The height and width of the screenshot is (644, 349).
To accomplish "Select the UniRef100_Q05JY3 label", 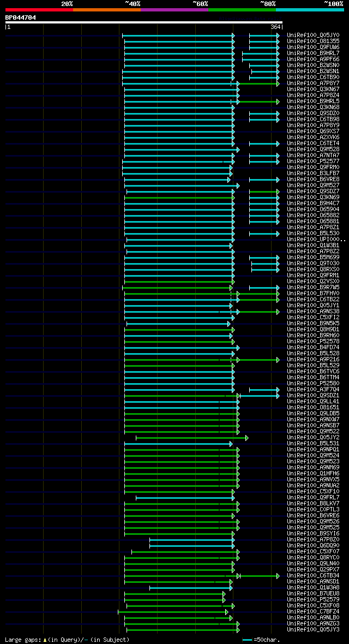I will coord(313,630).
